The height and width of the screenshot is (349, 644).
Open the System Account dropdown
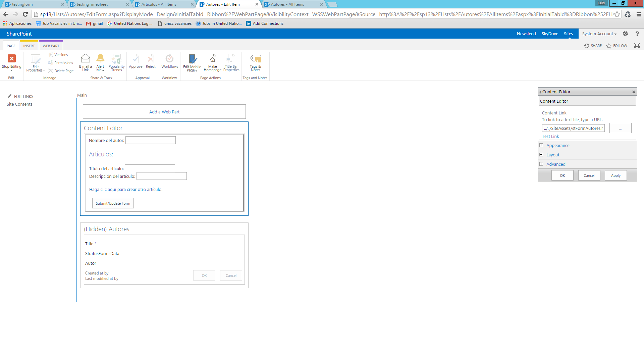pyautogui.click(x=599, y=34)
